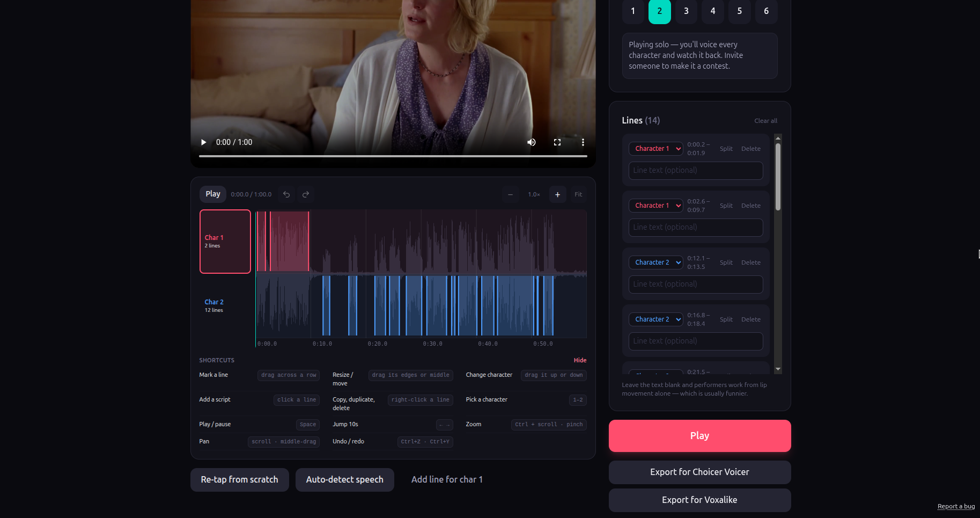Viewport: 980px width, 518px height.
Task: Choose player count 6
Action: coord(767,11)
